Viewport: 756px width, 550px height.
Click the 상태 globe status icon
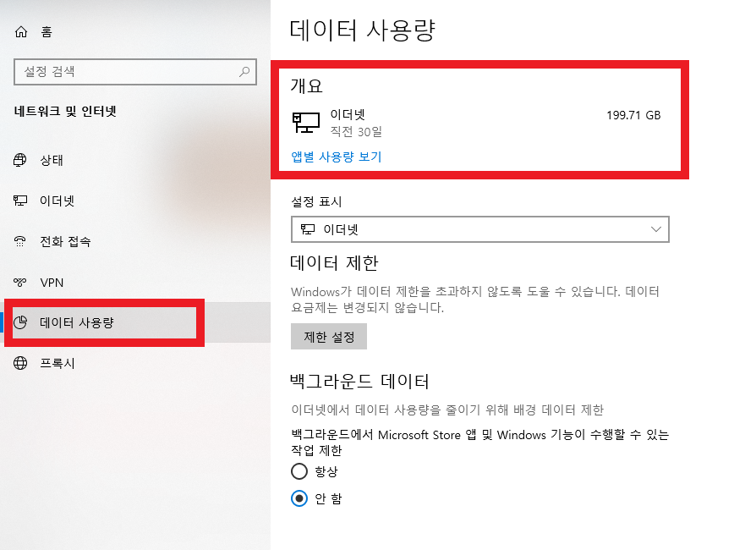[x=20, y=160]
